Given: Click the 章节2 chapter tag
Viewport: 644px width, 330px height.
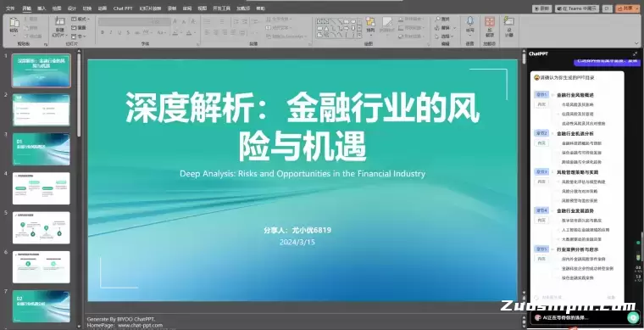Looking at the screenshot, I should coord(541,133).
